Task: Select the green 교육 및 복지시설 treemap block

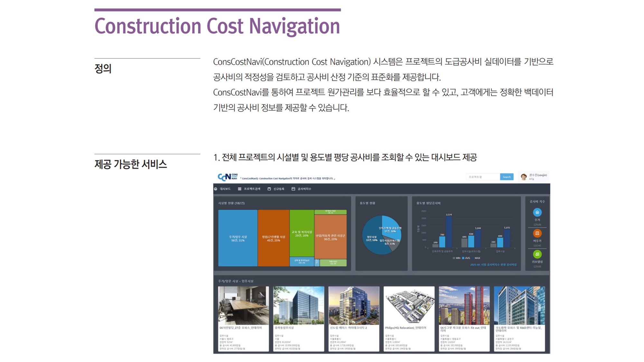Action: click(302, 233)
